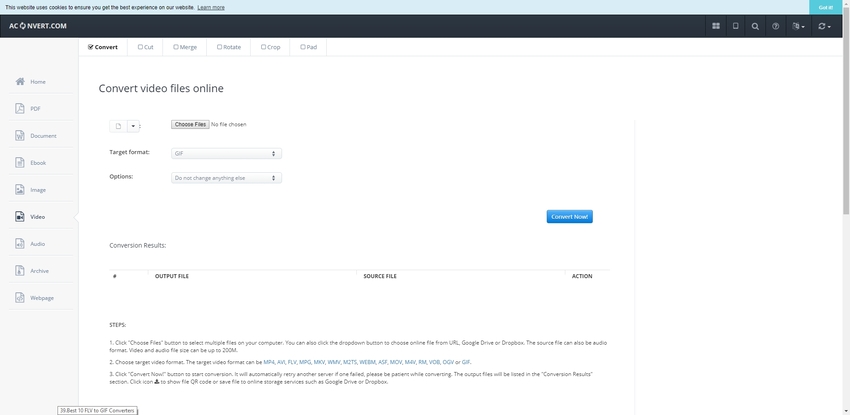Click the help question mark icon

(x=776, y=26)
